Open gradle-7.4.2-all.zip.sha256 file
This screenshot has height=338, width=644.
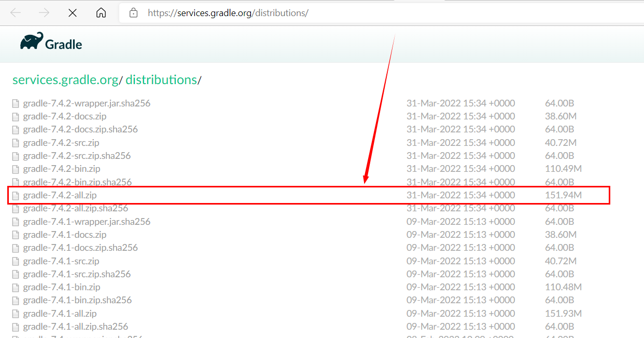(76, 208)
